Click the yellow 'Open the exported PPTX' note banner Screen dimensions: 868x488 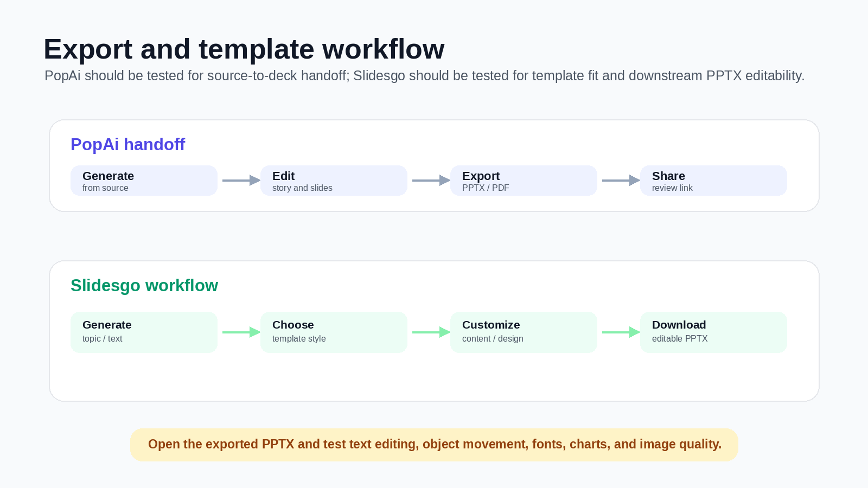pyautogui.click(x=434, y=445)
